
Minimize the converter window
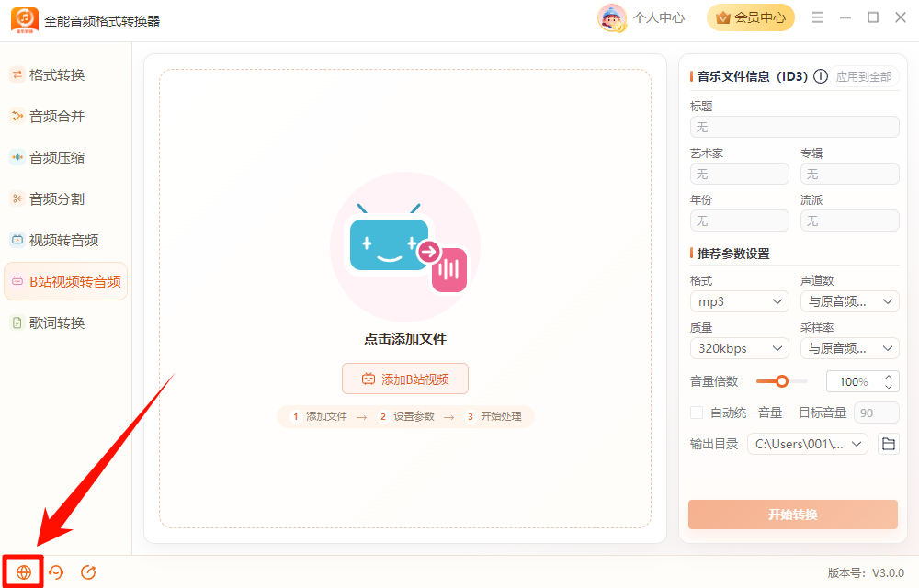pos(845,17)
